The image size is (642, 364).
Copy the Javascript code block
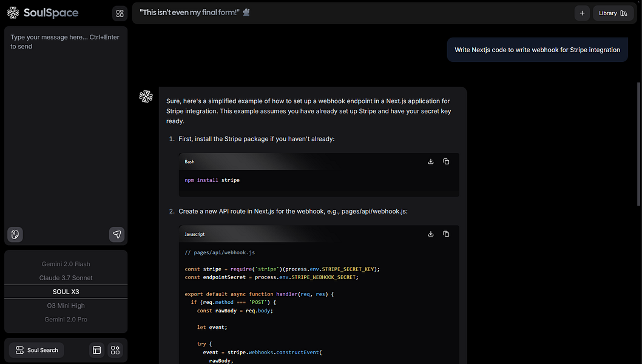[x=446, y=234]
